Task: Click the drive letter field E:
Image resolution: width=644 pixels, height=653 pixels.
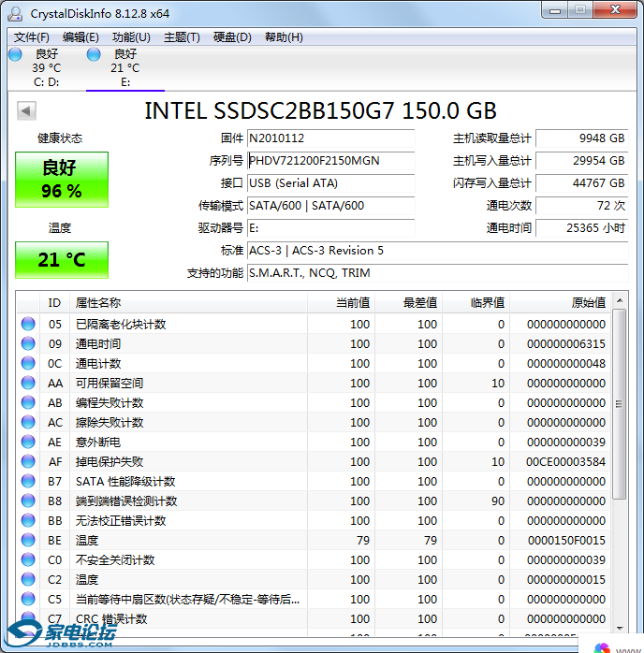Action: [x=330, y=228]
